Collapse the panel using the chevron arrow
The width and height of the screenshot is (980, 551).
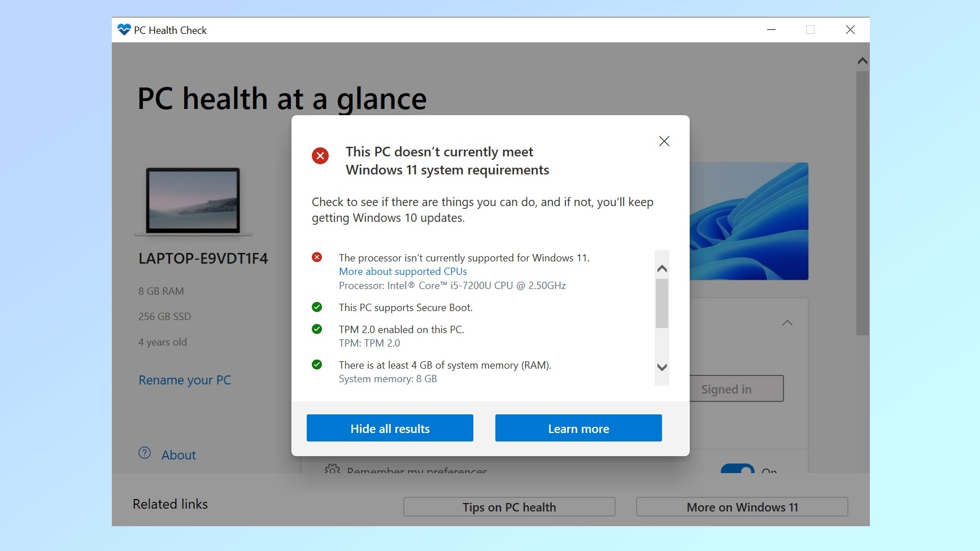787,323
